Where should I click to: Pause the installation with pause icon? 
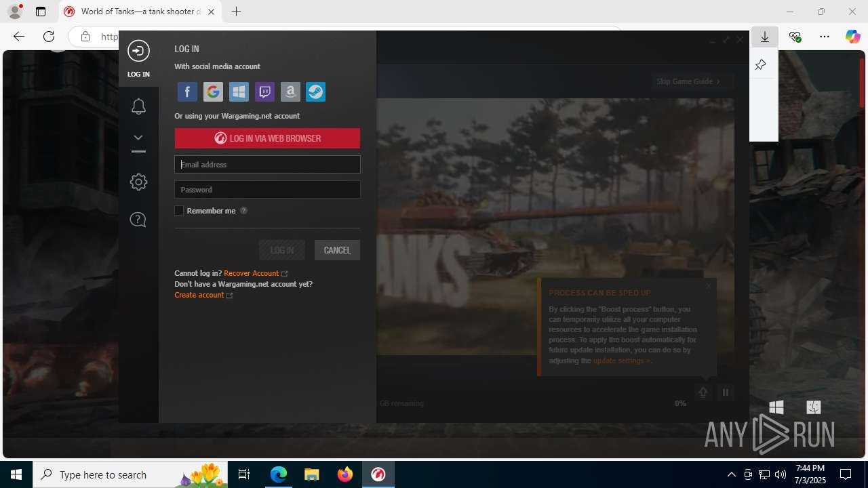coord(726,392)
